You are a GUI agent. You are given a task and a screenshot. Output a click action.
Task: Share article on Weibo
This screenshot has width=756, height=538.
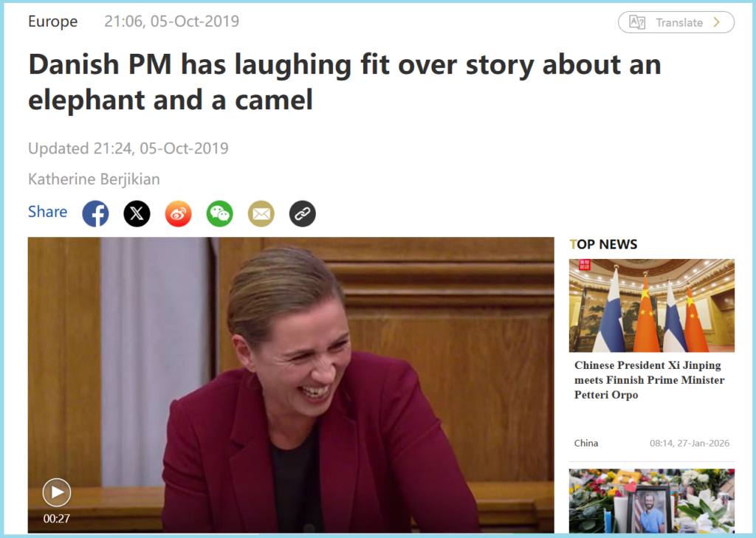(178, 214)
